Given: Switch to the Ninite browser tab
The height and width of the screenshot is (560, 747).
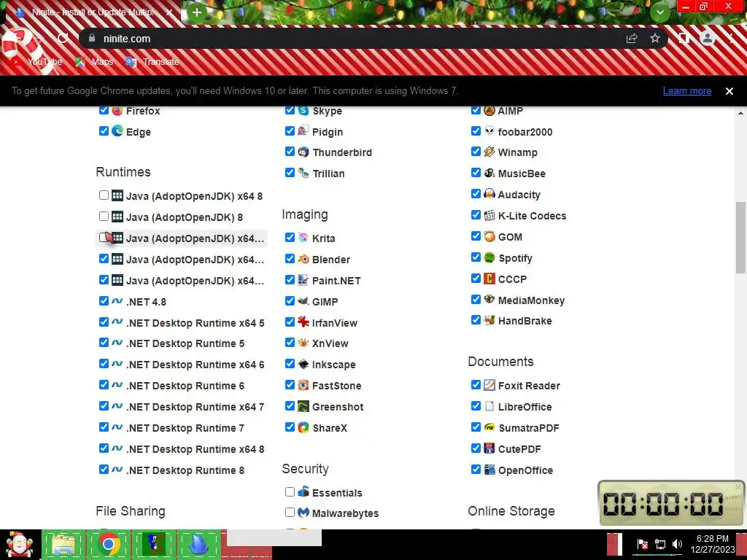Looking at the screenshot, I should click(x=93, y=12).
